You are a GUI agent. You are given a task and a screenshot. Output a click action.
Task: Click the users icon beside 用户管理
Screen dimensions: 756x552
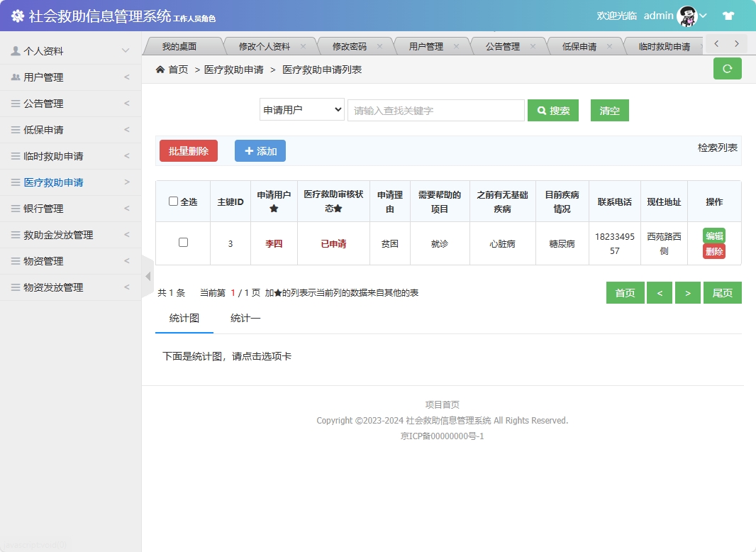(16, 77)
